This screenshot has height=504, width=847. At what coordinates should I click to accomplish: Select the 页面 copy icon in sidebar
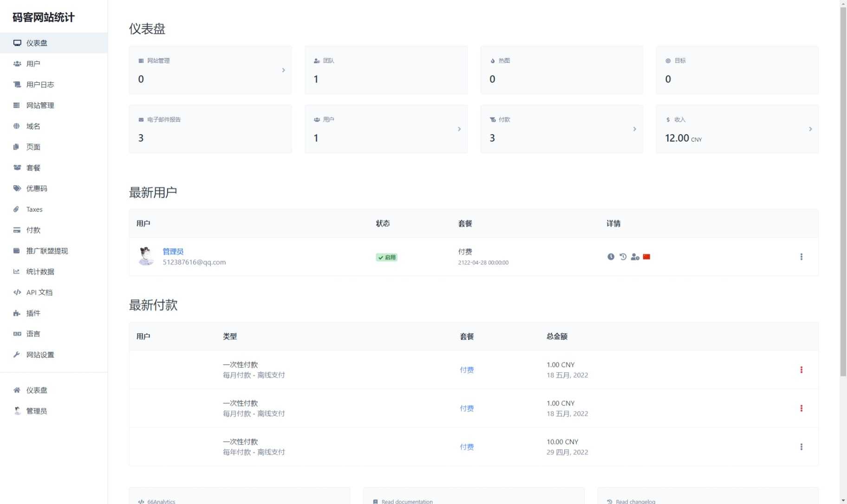pos(17,147)
